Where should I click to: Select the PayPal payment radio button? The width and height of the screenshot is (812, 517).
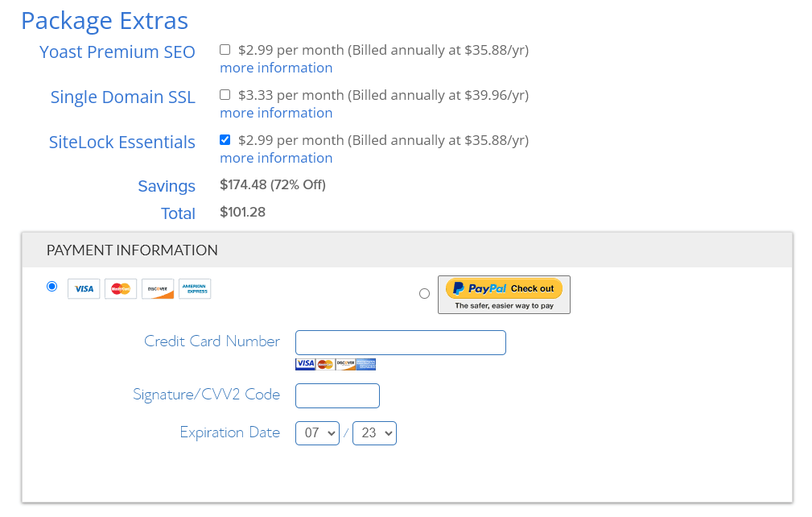[x=424, y=293]
